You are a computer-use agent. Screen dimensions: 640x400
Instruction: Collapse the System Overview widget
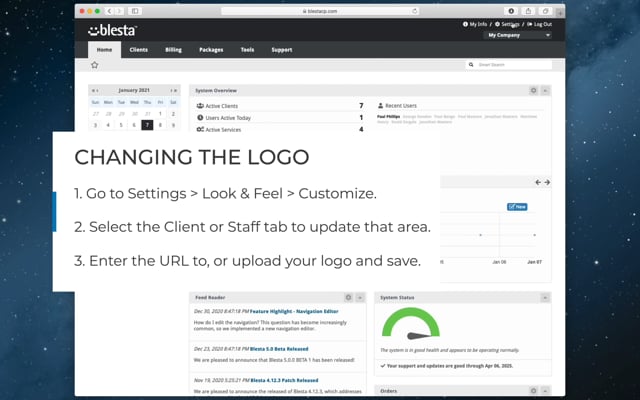(x=546, y=90)
